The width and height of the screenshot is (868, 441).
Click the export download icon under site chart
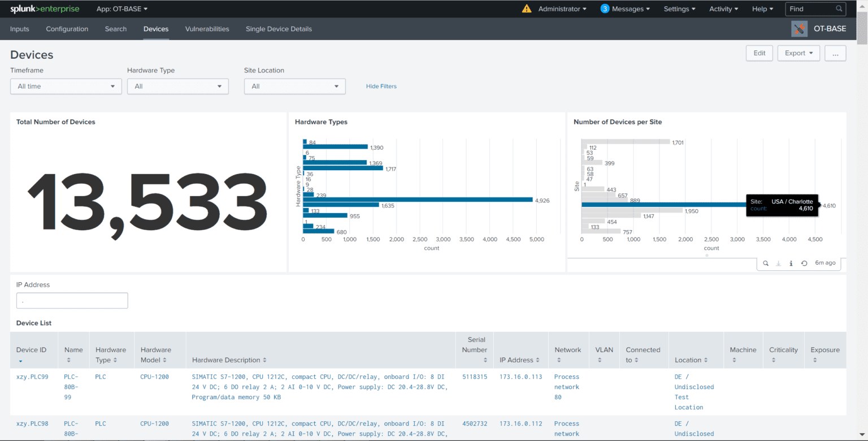point(778,263)
